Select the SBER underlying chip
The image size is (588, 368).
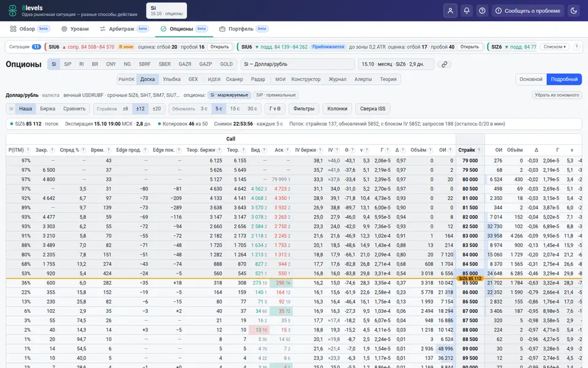point(164,64)
